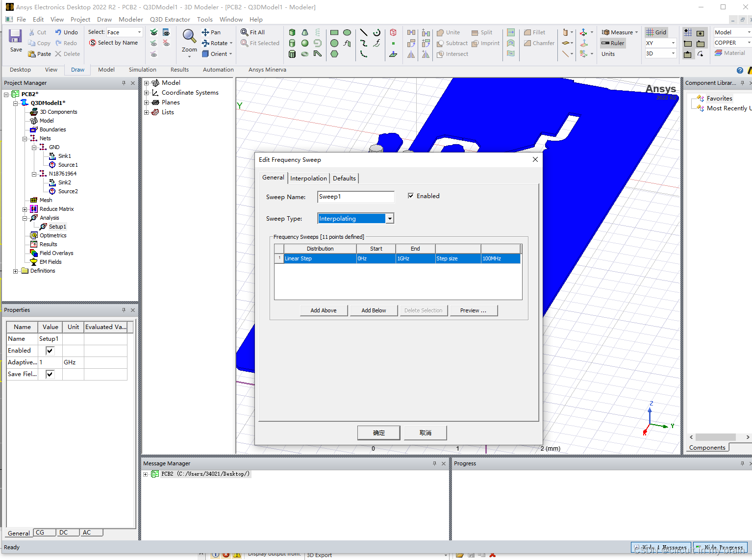Click the Add Above button
752x560 pixels.
click(x=324, y=310)
